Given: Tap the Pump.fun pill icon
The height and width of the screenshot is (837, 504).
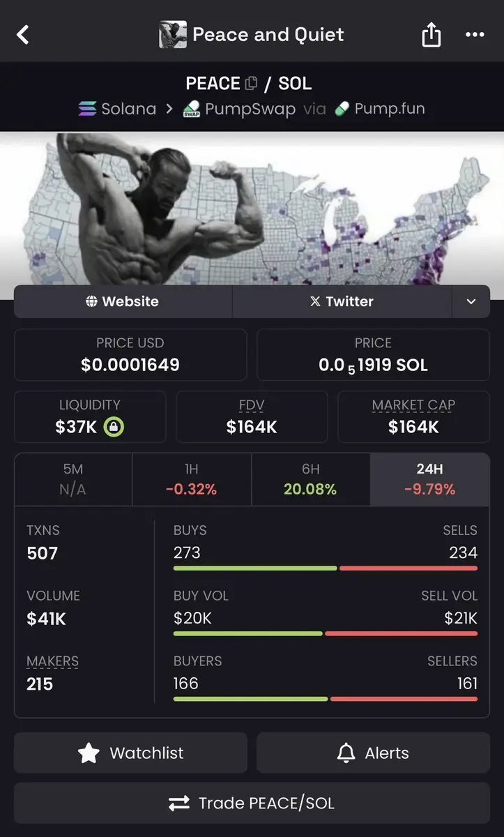Looking at the screenshot, I should (342, 109).
